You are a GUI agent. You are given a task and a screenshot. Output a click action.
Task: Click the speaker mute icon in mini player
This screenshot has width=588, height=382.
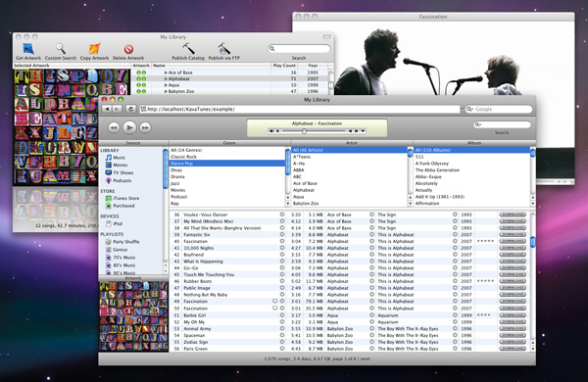tap(271, 131)
